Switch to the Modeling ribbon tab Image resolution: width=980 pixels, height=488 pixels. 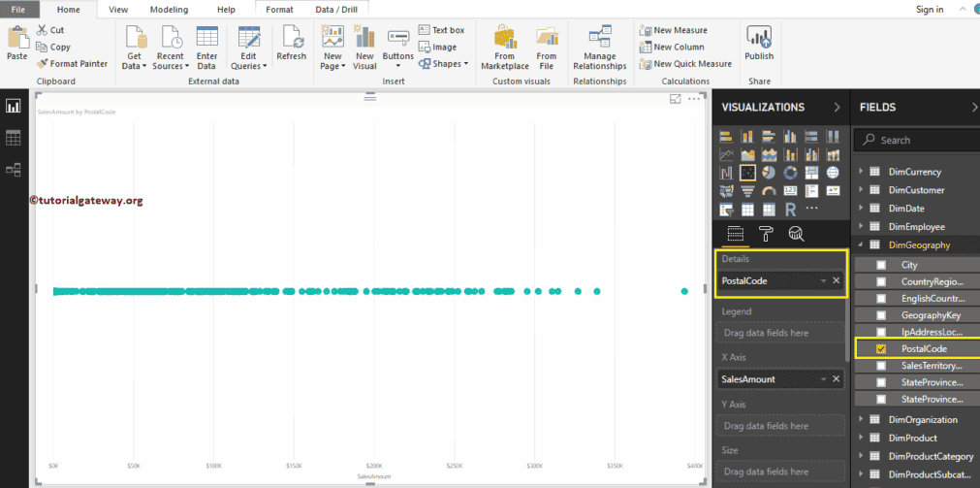pyautogui.click(x=170, y=10)
